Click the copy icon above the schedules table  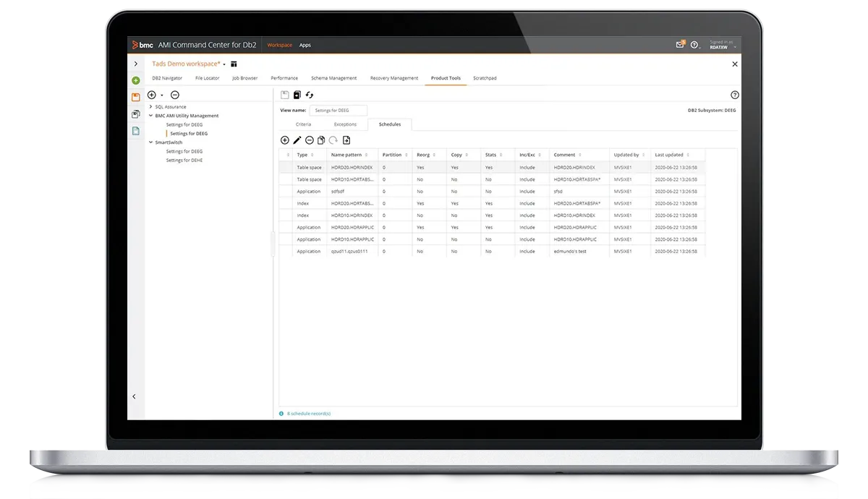point(321,140)
